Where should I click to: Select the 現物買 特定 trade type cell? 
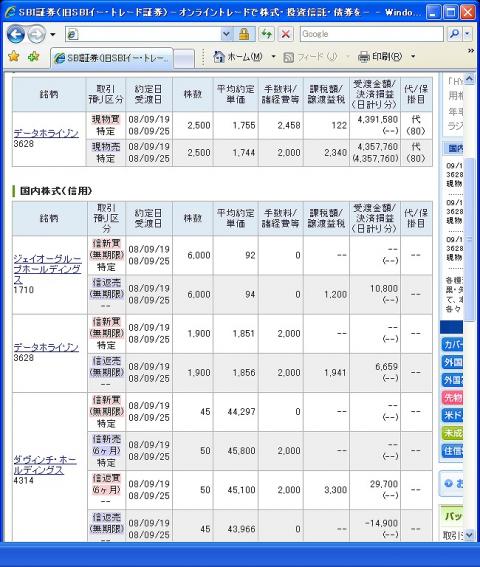click(x=106, y=125)
